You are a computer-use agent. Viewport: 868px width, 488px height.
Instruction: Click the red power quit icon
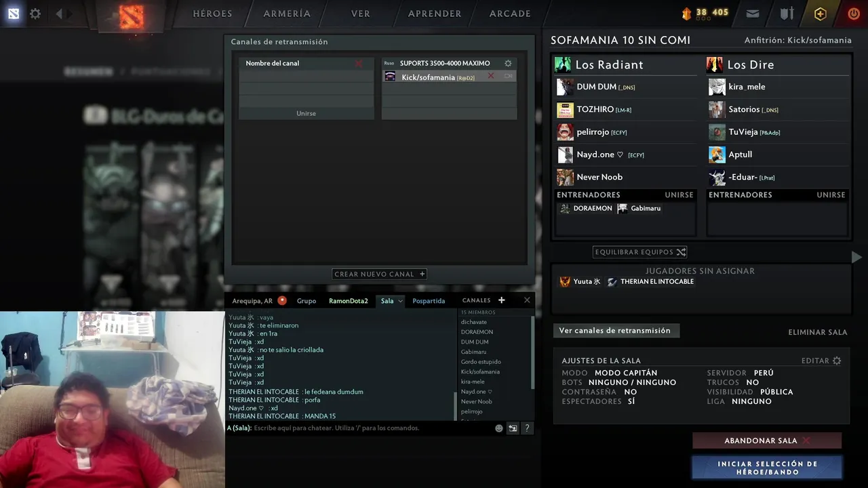[854, 14]
